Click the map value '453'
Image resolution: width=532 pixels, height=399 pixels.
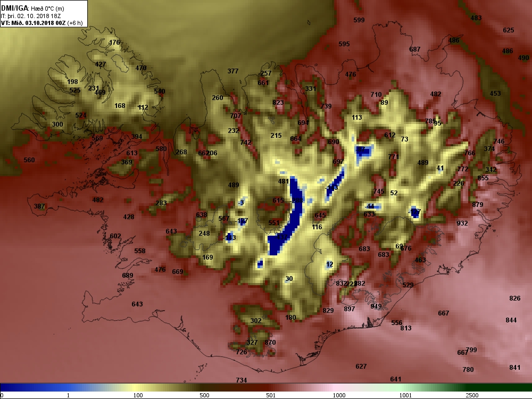tap(495, 93)
